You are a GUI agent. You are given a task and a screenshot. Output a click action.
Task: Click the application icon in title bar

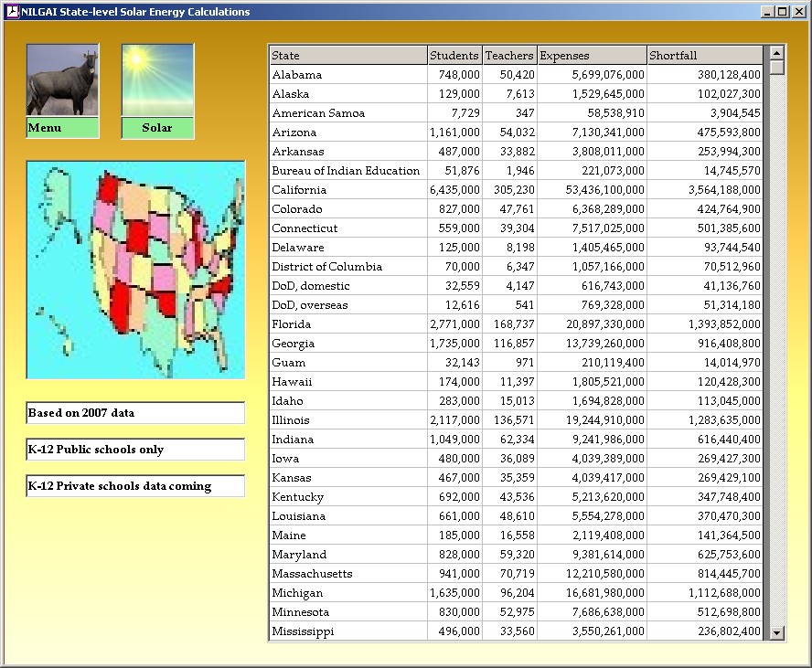coord(12,12)
